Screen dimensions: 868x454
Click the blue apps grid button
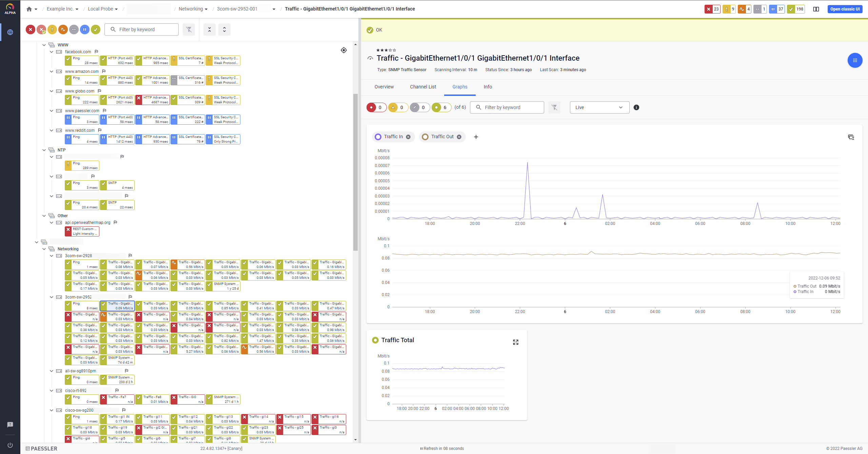tap(855, 60)
